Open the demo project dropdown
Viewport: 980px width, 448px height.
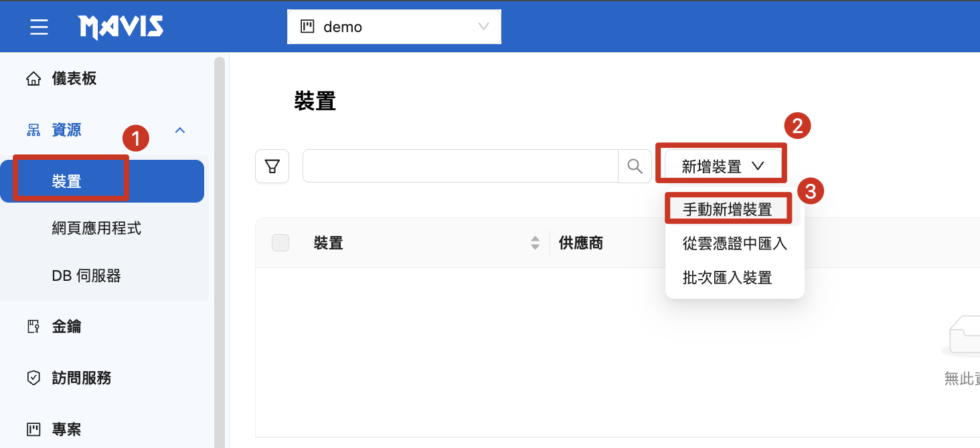click(394, 27)
